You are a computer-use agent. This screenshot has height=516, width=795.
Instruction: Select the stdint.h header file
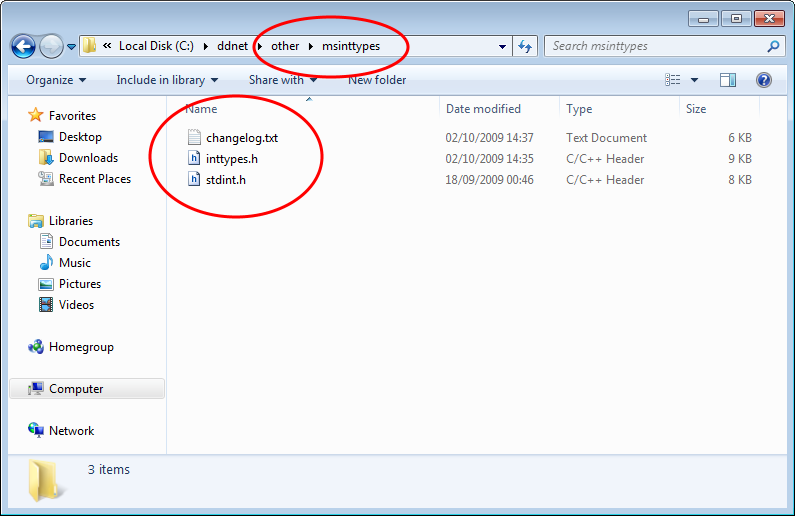click(226, 180)
